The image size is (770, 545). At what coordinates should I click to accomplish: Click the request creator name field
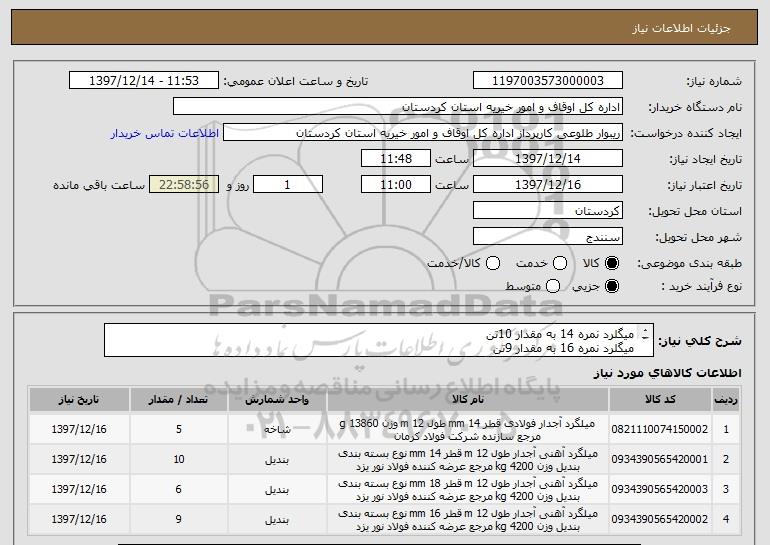[423, 133]
